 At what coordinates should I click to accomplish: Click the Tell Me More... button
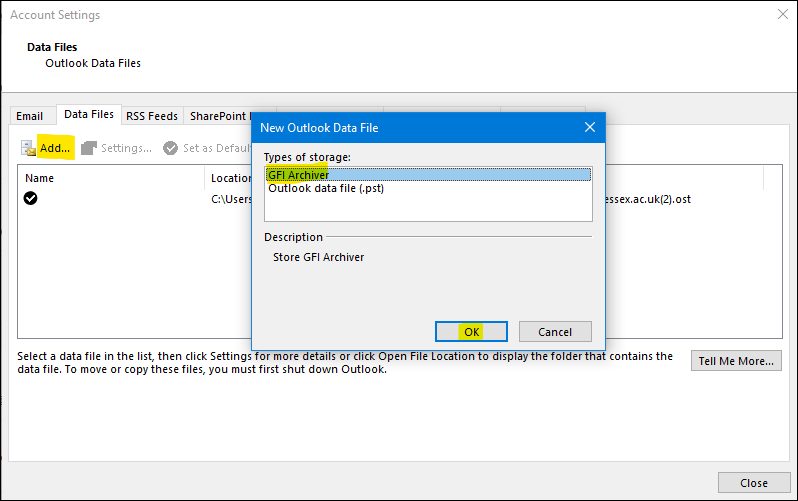(x=736, y=361)
